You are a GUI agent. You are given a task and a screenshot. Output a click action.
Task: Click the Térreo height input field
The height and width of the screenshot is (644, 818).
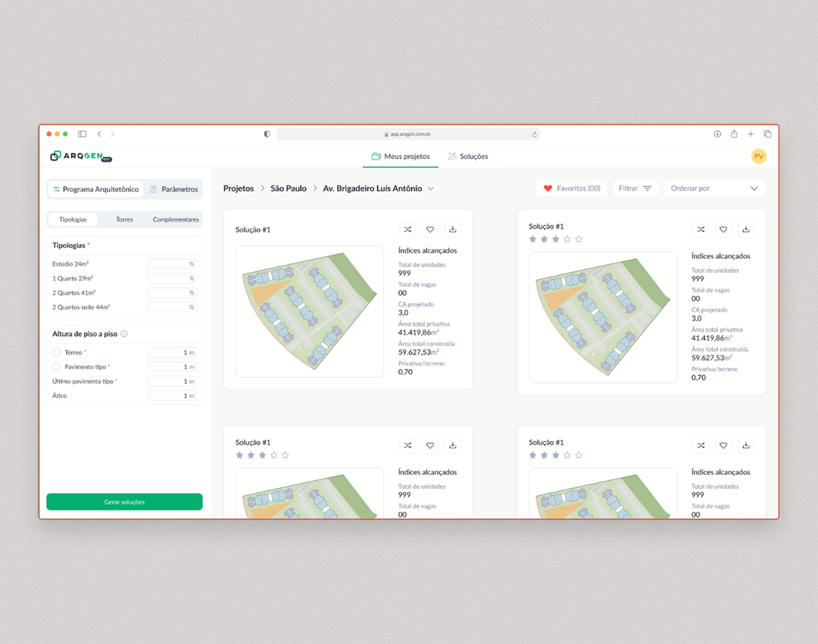click(x=172, y=352)
